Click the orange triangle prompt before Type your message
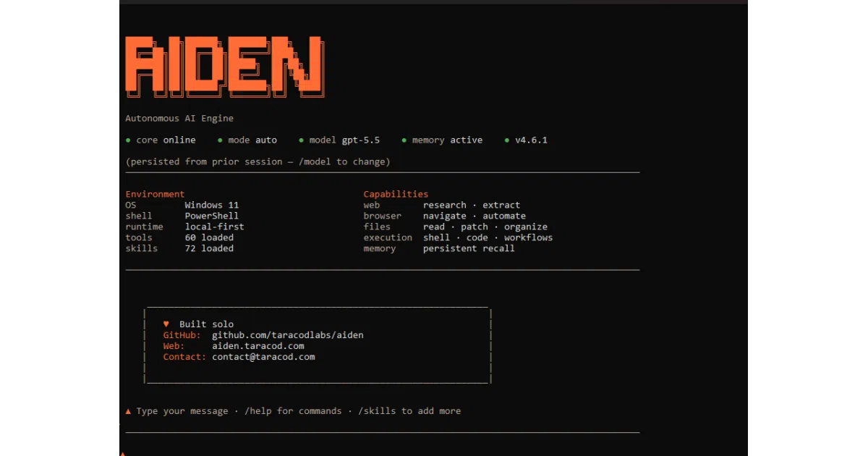The height and width of the screenshot is (456, 868). pos(128,411)
